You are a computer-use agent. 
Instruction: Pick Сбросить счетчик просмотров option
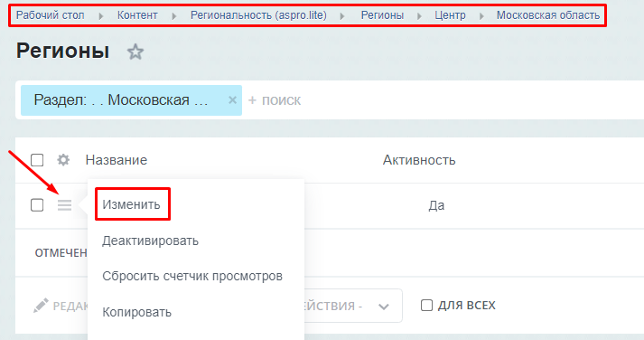pos(192,276)
